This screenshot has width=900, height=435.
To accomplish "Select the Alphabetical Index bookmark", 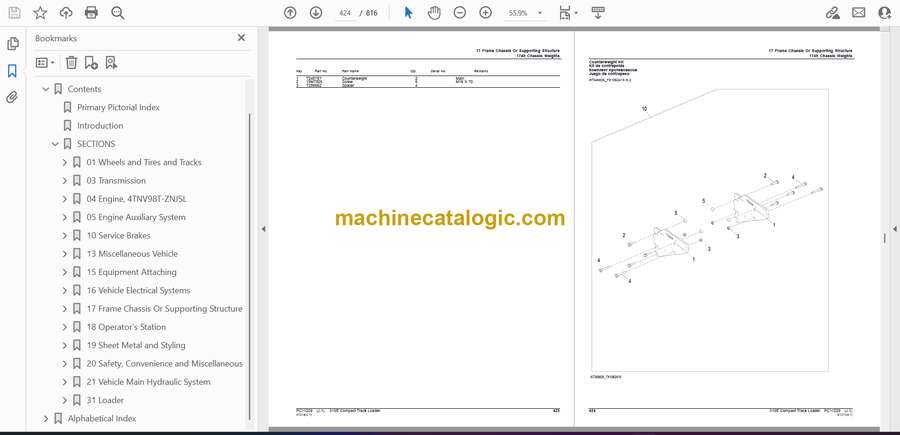I will click(102, 419).
